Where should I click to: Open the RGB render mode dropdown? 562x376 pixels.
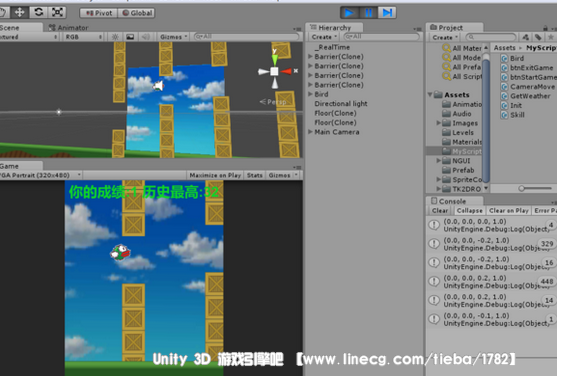pos(84,37)
